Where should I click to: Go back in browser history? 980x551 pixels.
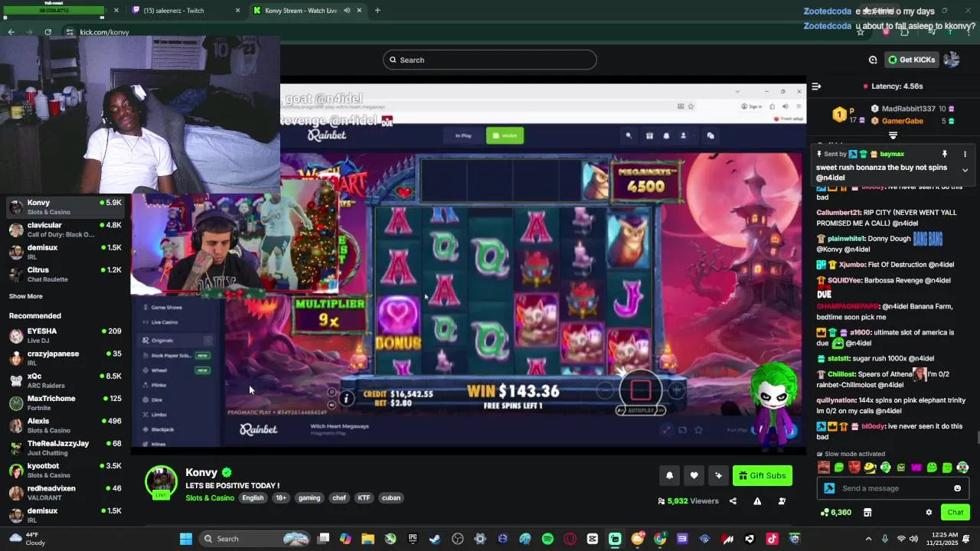click(x=11, y=32)
